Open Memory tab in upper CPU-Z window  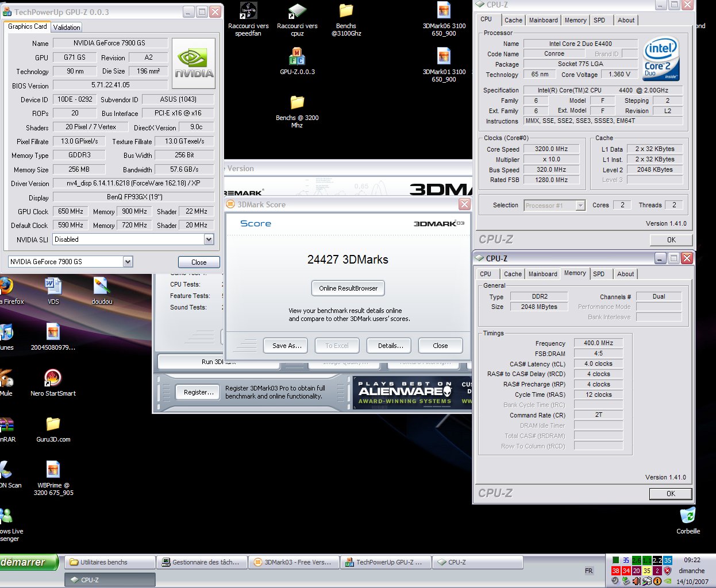click(x=575, y=20)
